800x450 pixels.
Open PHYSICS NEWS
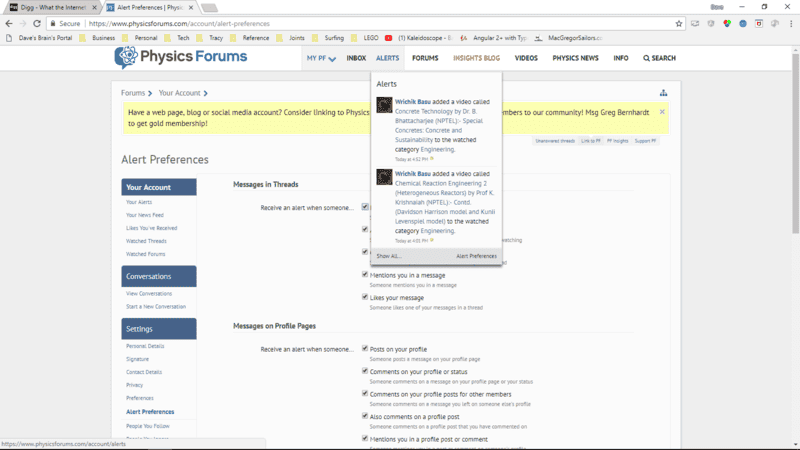click(x=575, y=58)
